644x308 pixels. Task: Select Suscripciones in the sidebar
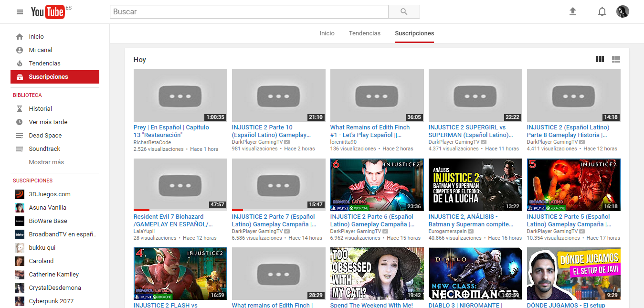55,77
